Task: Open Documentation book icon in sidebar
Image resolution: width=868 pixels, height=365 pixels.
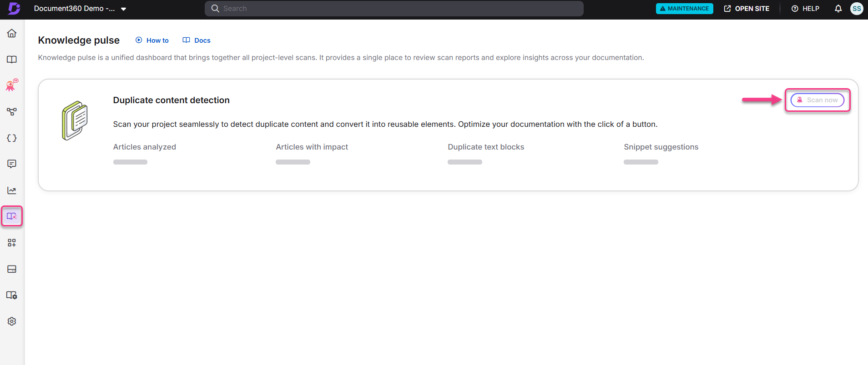Action: [x=12, y=60]
